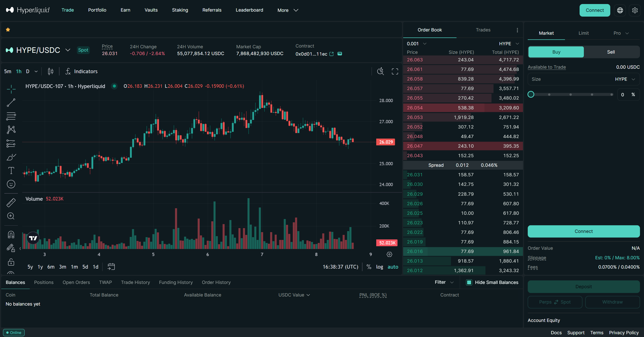Open the Portfolio navigation item
644x337 pixels.
tap(97, 10)
